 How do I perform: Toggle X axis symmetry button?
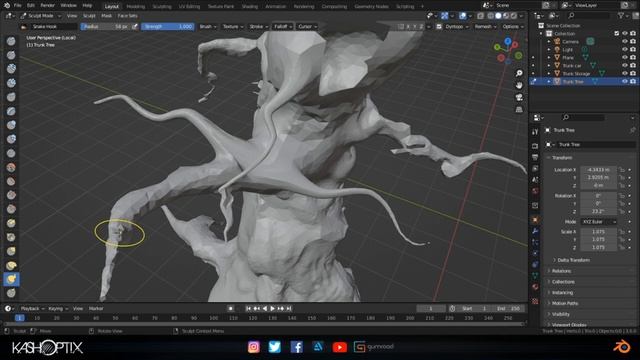408,27
